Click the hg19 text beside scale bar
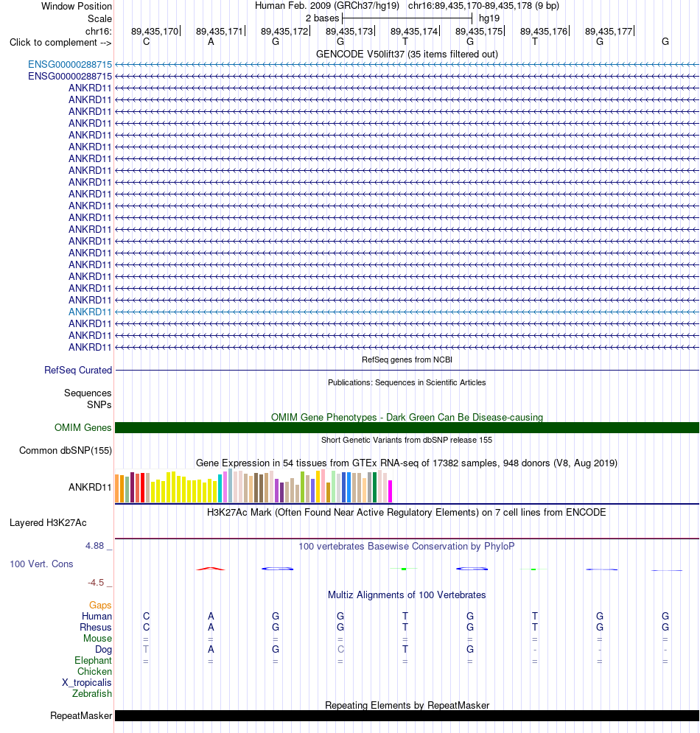Image resolution: width=700 pixels, height=733 pixels. click(489, 18)
